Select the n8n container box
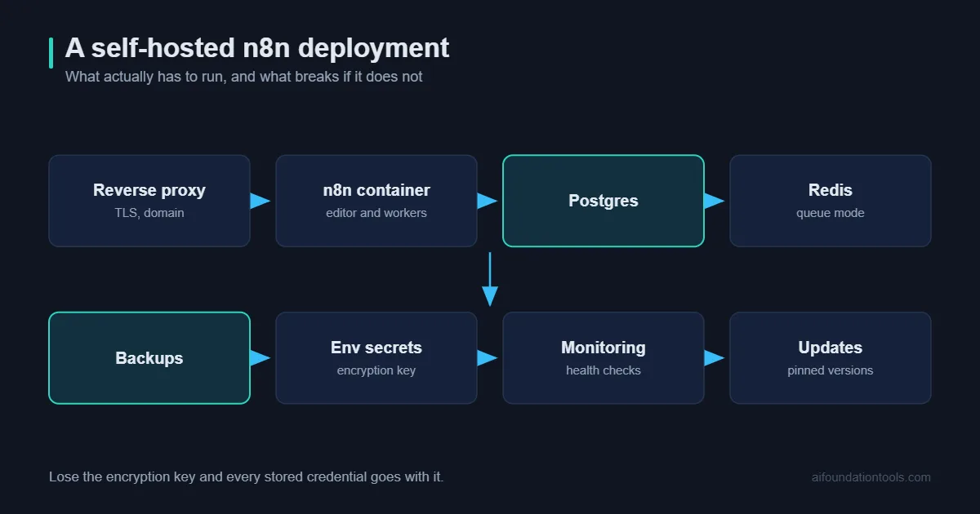Screen dimensions: 980x514 coord(376,201)
